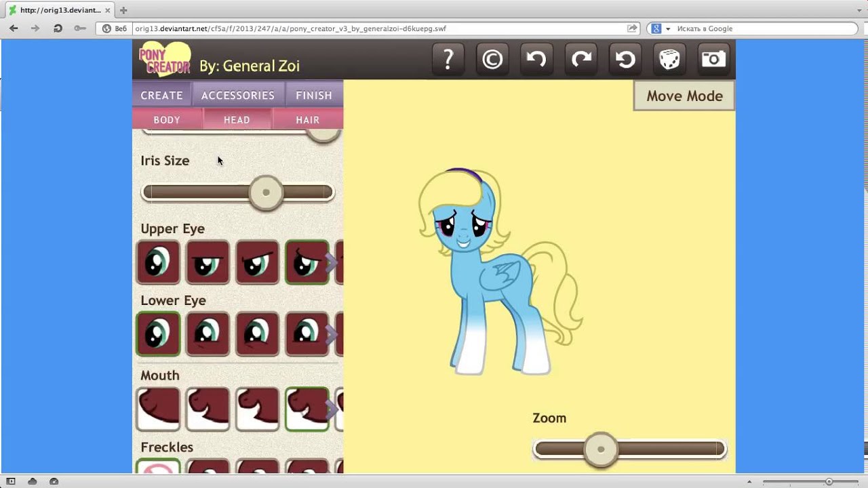868x488 pixels.
Task: Reload the page in browser
Action: tap(58, 28)
